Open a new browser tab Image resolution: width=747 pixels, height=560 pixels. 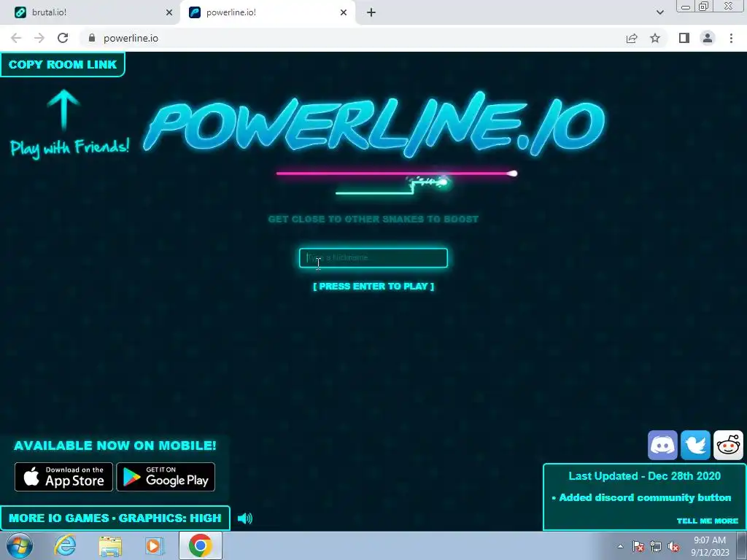[371, 12]
